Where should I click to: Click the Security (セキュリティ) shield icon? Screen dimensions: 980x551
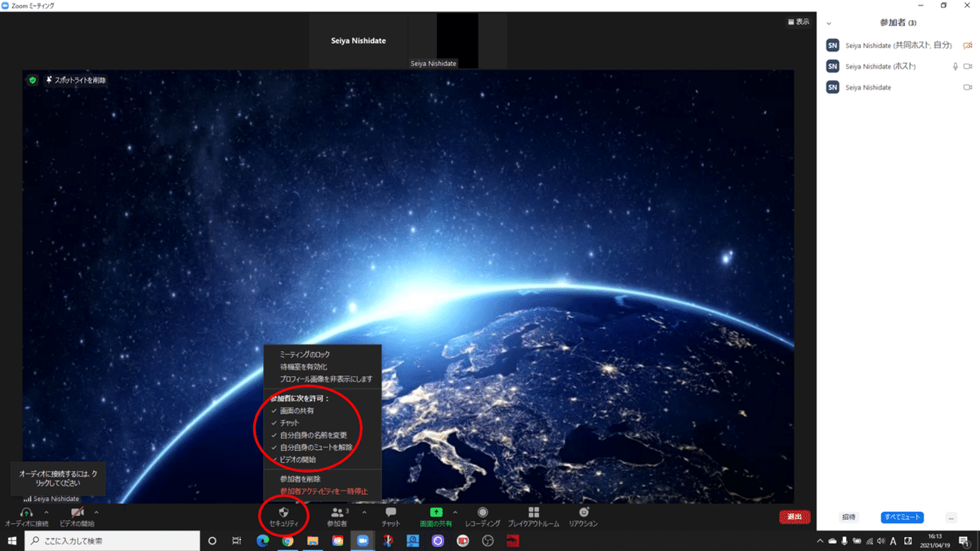(x=283, y=512)
